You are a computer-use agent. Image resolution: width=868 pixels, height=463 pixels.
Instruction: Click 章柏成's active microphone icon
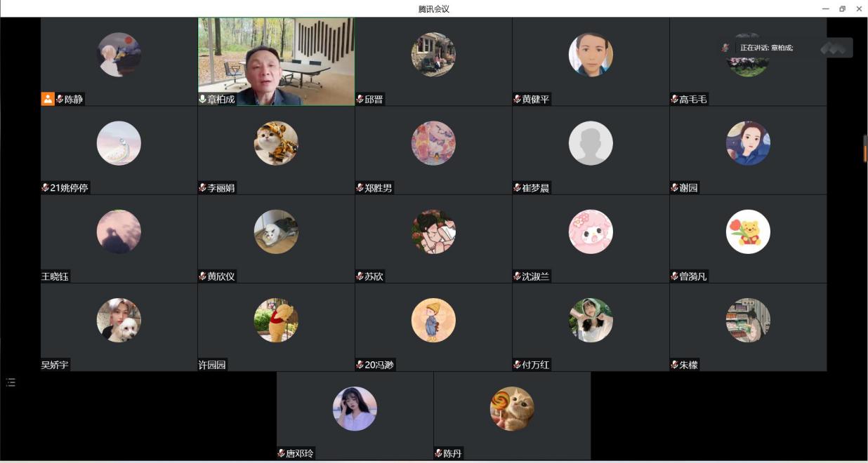(x=202, y=100)
